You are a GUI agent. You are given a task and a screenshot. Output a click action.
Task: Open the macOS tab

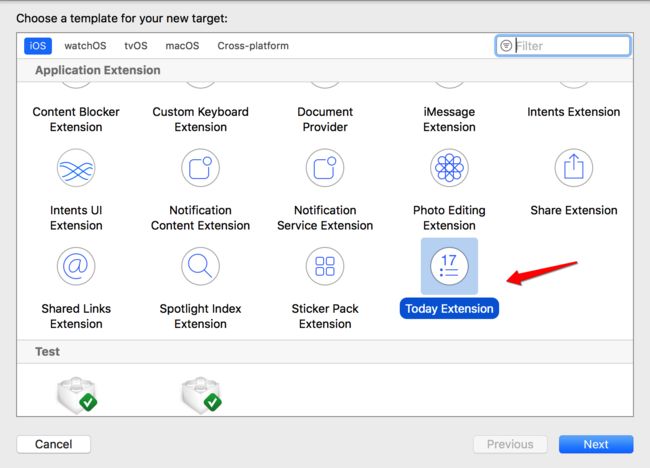pos(182,46)
